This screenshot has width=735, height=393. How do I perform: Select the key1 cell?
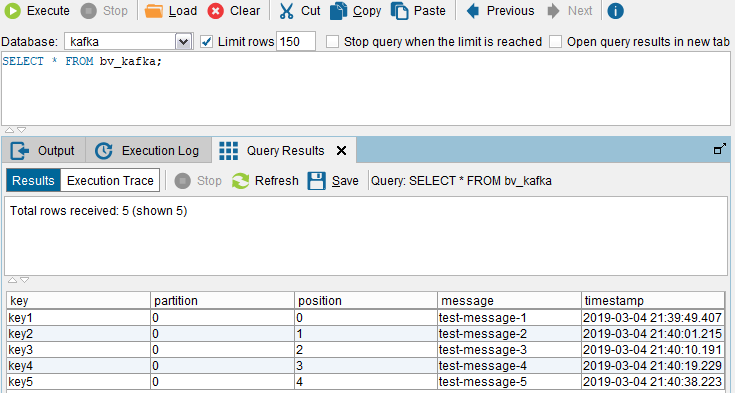tap(78, 318)
